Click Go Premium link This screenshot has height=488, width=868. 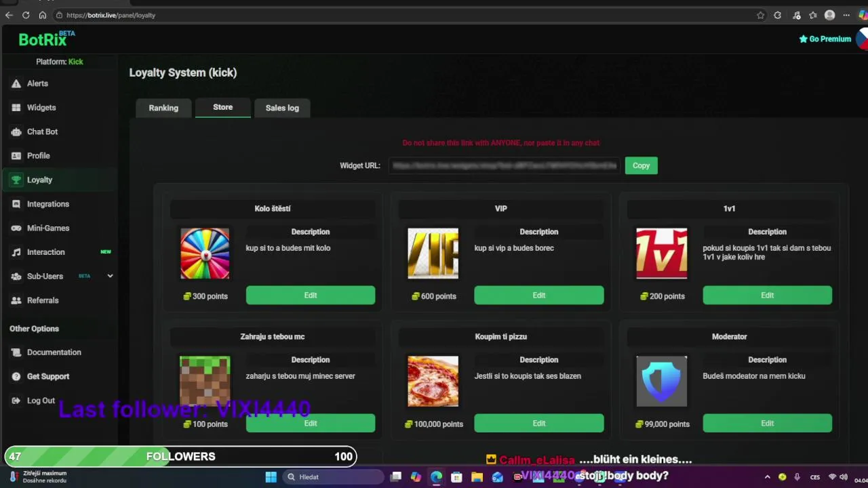click(x=825, y=39)
